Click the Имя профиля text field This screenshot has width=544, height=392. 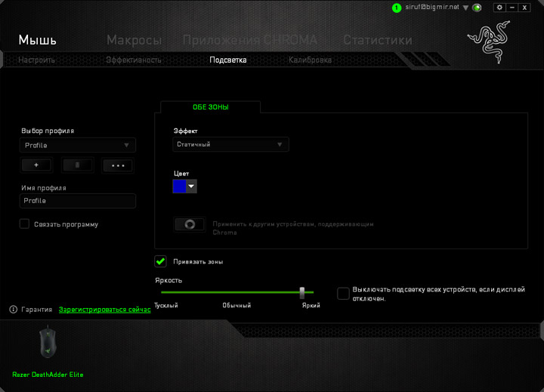coord(78,201)
